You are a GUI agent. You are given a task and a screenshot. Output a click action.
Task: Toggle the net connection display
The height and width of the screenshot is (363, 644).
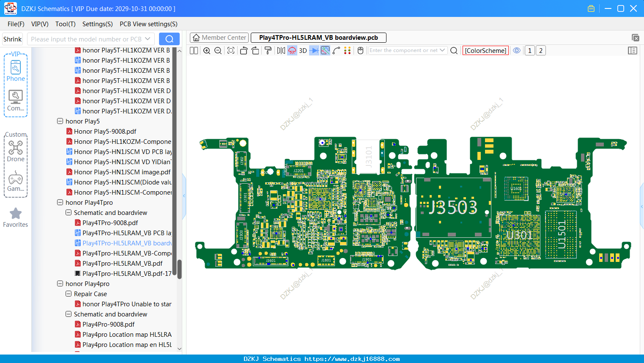click(325, 50)
